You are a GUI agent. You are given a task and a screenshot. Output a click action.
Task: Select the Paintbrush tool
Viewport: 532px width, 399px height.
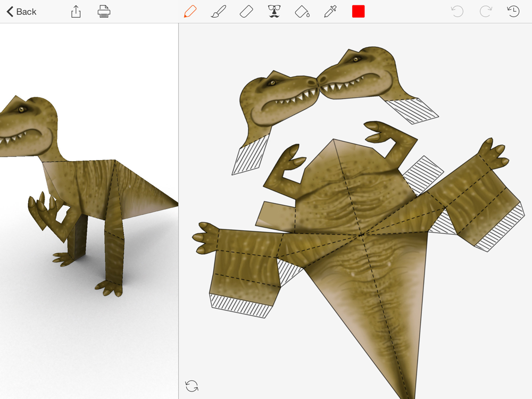click(218, 12)
